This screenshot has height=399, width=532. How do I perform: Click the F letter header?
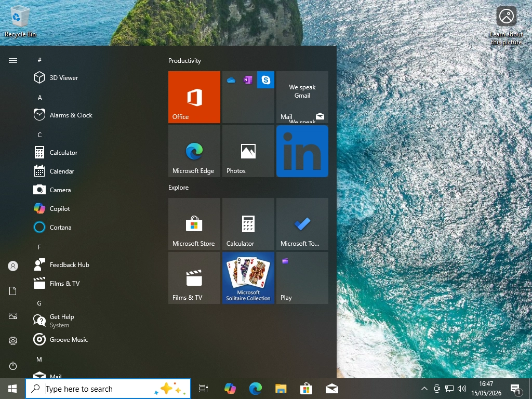39,247
